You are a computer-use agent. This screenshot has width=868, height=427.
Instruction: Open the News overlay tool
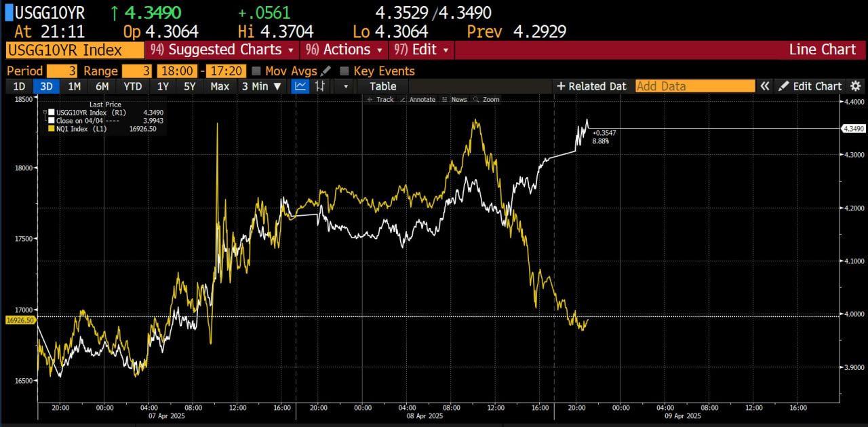tap(454, 99)
